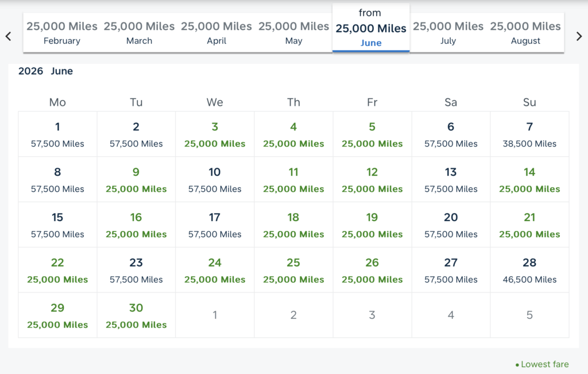Pick Thursday June 18 date cell
This screenshot has height=374, width=588.
293,225
